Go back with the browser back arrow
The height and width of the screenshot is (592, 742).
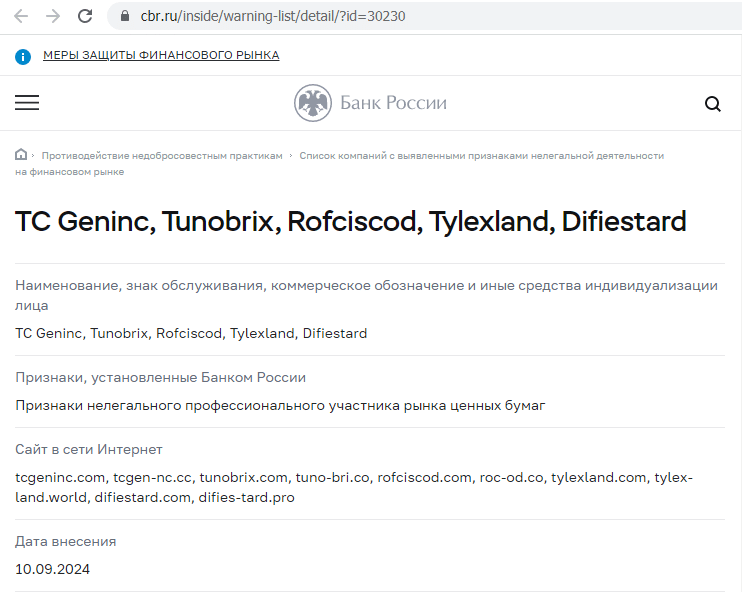tap(21, 16)
